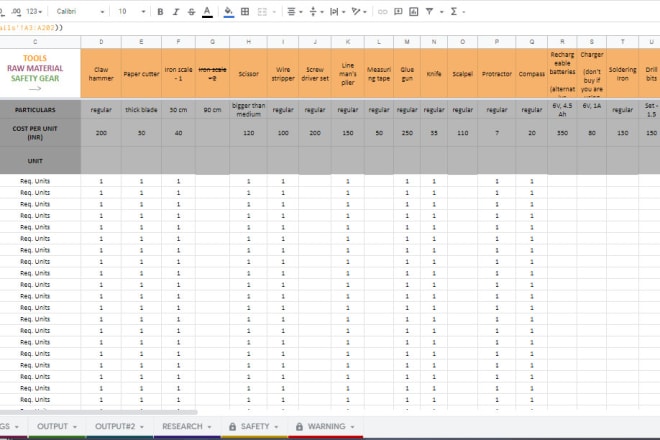Click the lock icon on WARNING tab
Screen dimensions: 660x440
point(299,427)
